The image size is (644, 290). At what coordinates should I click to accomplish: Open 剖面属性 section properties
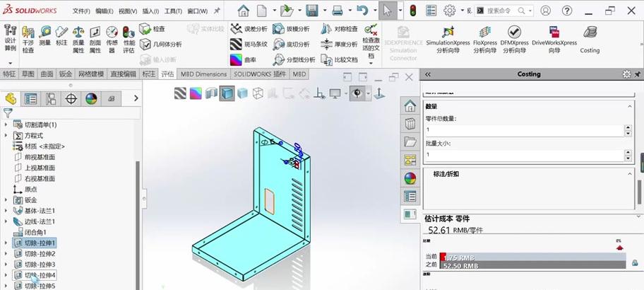coord(95,40)
